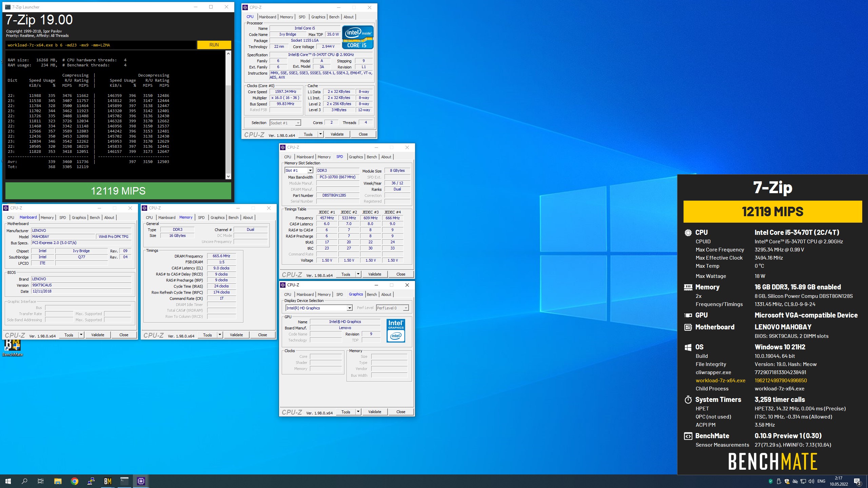Open Slot #1 memory slot dropdown
The image size is (868, 488).
[x=298, y=170]
